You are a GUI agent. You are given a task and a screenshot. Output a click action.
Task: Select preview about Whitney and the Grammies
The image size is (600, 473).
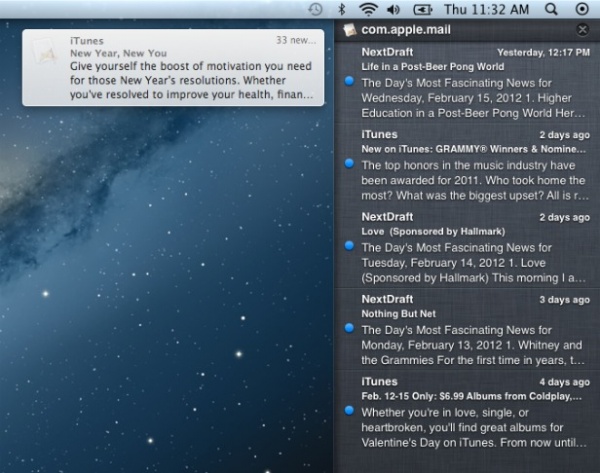pos(473,345)
